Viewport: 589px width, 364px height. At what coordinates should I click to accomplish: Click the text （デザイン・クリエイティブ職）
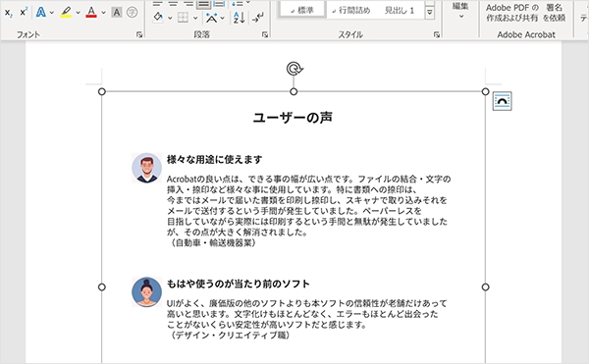(x=231, y=336)
